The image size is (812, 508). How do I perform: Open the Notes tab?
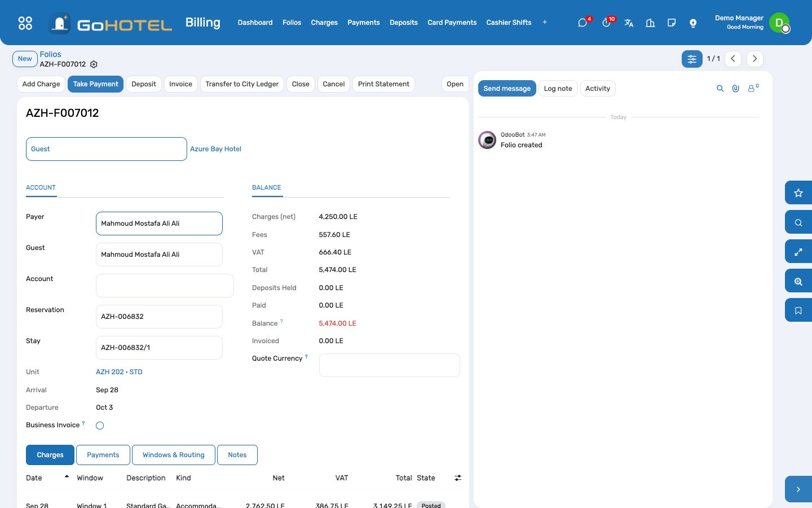[237, 455]
